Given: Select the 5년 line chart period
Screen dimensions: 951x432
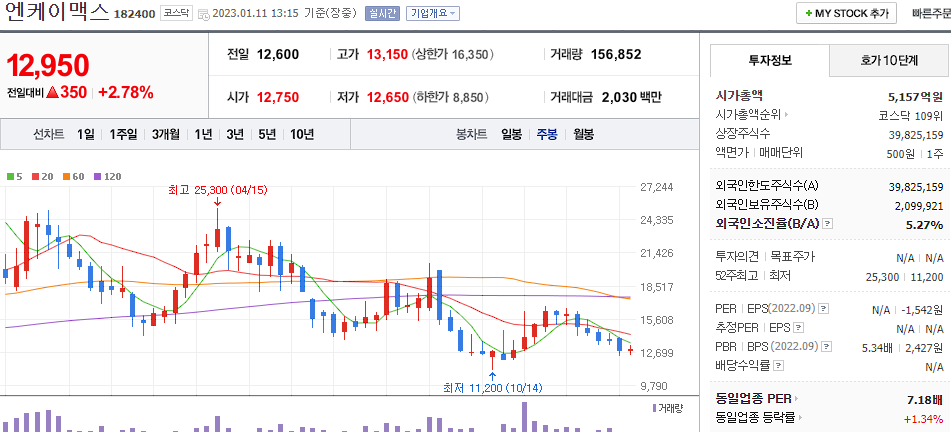Looking at the screenshot, I should pyautogui.click(x=267, y=135).
